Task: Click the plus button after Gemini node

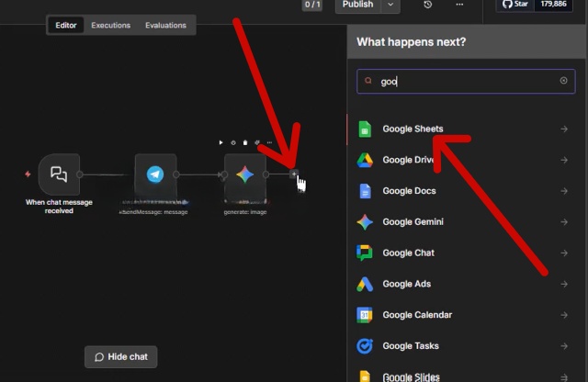Action: click(x=294, y=174)
